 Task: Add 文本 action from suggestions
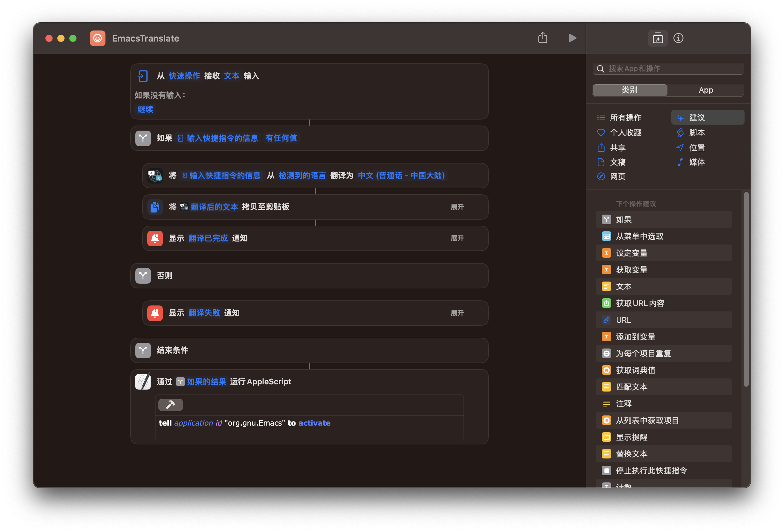664,286
